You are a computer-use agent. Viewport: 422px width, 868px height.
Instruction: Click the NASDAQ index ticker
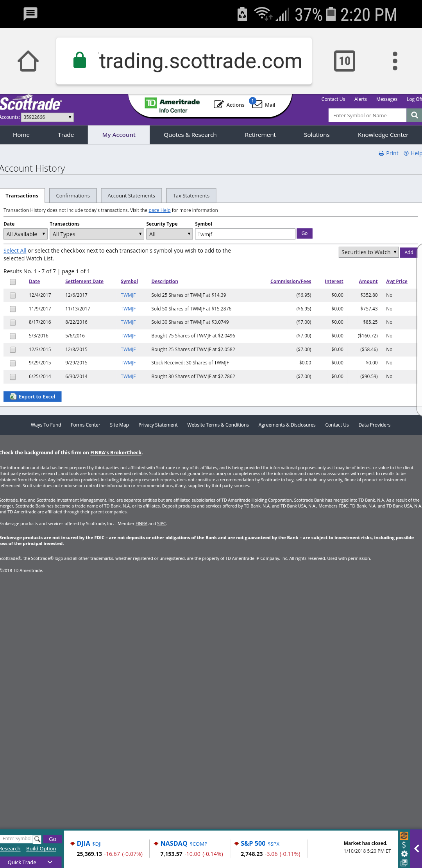(188, 848)
